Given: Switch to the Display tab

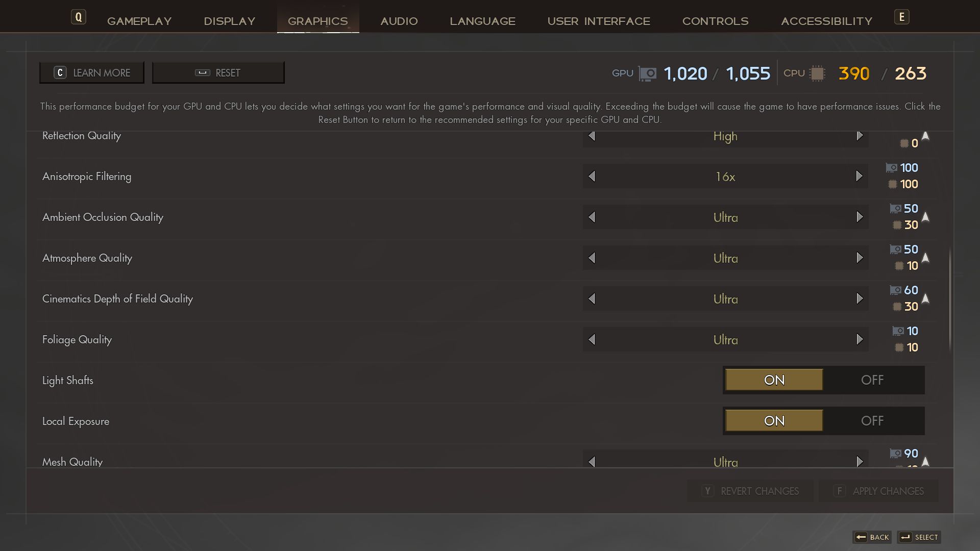Looking at the screenshot, I should (229, 21).
